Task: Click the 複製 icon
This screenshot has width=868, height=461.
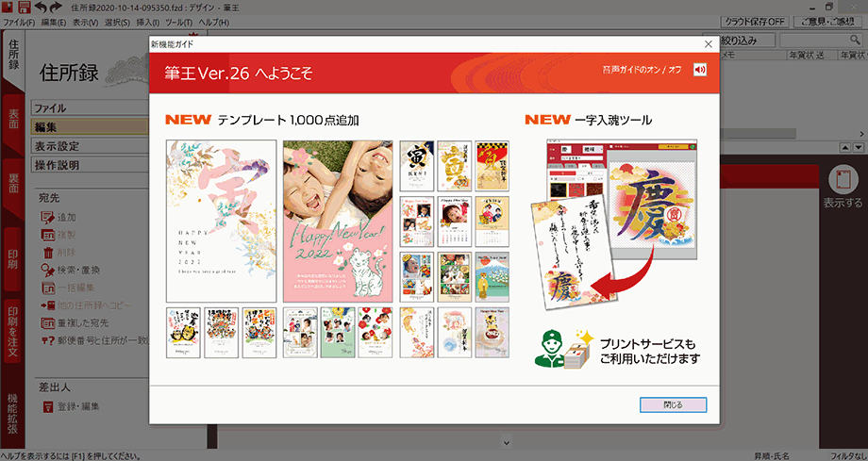Action: (x=48, y=235)
